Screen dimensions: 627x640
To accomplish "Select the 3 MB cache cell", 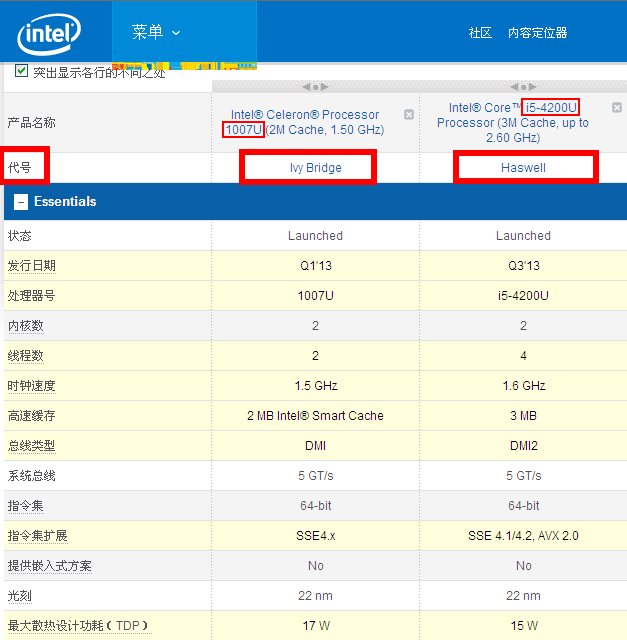I will click(523, 416).
